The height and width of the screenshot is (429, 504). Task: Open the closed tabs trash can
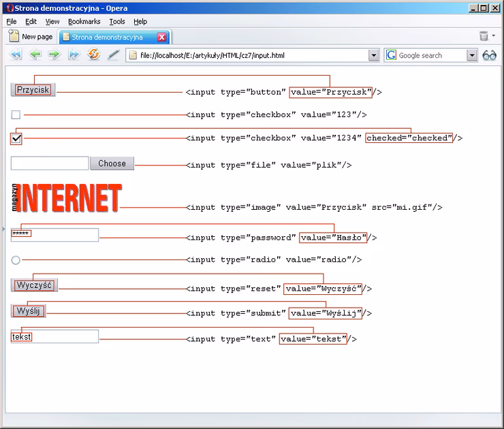(x=484, y=37)
